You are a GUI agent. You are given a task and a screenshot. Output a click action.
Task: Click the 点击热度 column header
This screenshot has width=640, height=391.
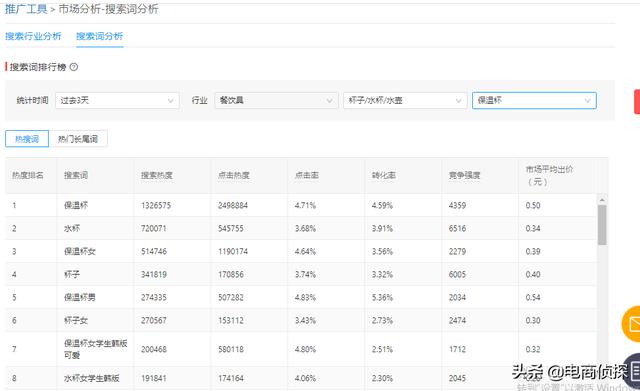click(x=234, y=176)
